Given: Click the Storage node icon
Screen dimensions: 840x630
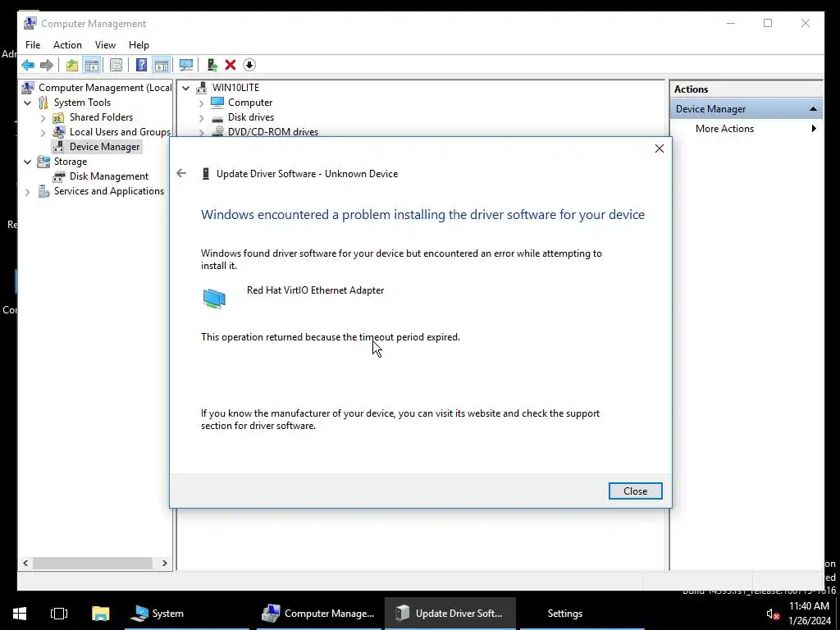Looking at the screenshot, I should pyautogui.click(x=43, y=162).
